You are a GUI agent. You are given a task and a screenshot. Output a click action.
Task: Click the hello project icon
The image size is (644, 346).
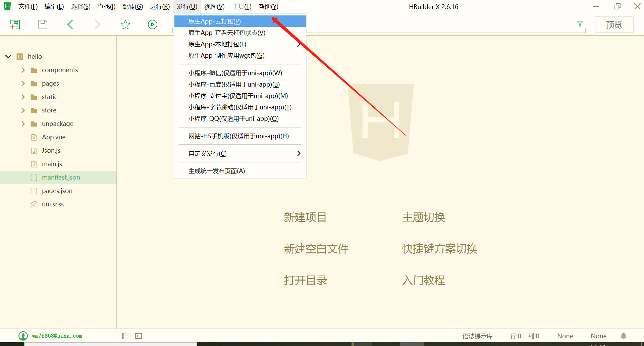(x=20, y=56)
